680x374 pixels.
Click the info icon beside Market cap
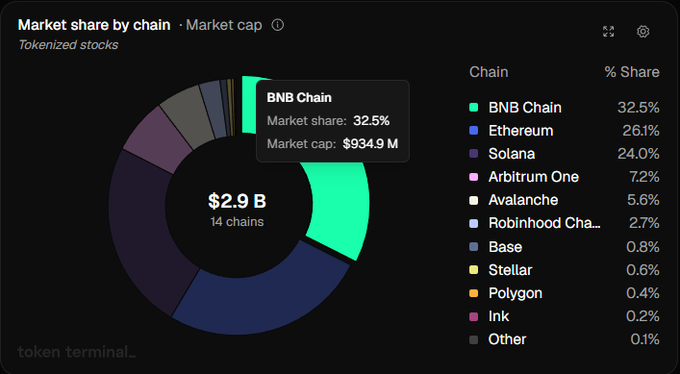point(278,25)
